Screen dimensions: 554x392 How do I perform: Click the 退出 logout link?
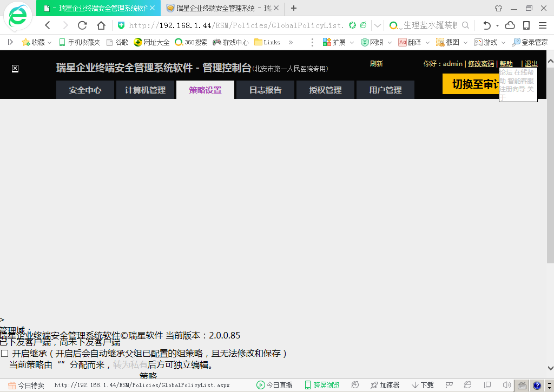(531, 64)
